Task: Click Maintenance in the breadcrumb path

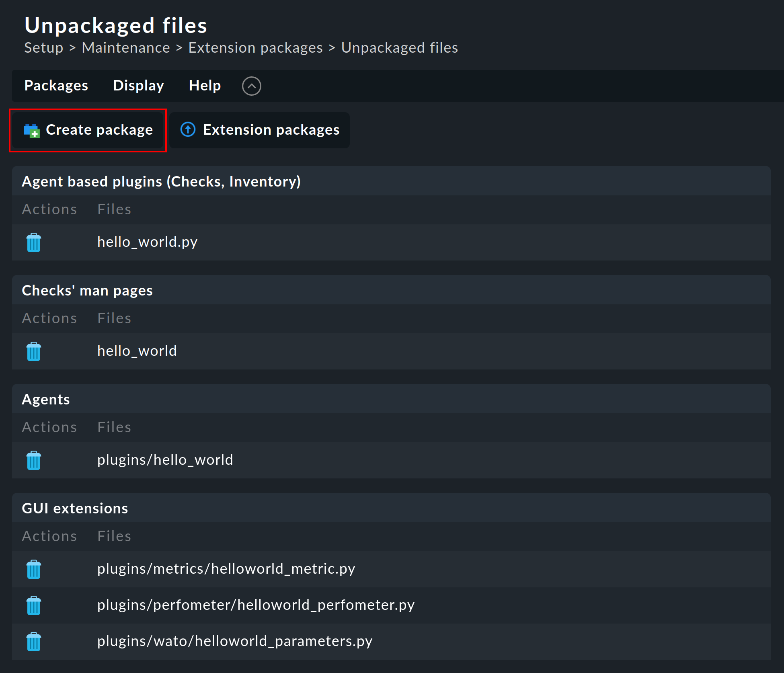Action: (x=126, y=48)
